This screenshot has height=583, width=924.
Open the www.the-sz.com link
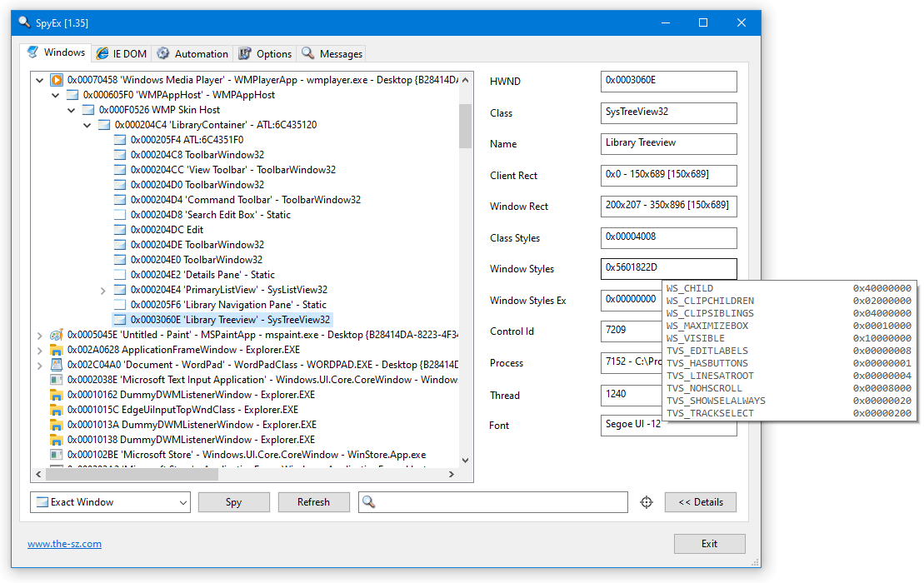(x=64, y=544)
